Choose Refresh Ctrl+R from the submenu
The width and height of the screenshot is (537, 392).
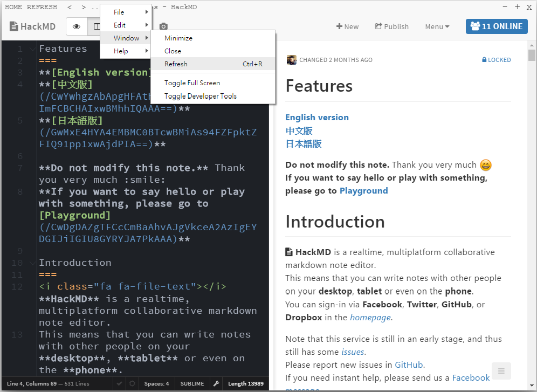(x=213, y=64)
